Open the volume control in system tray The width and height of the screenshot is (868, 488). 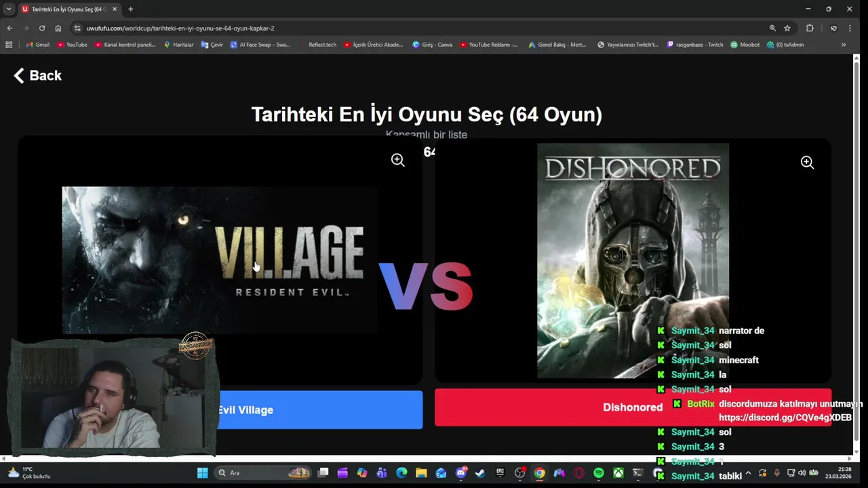tap(802, 472)
